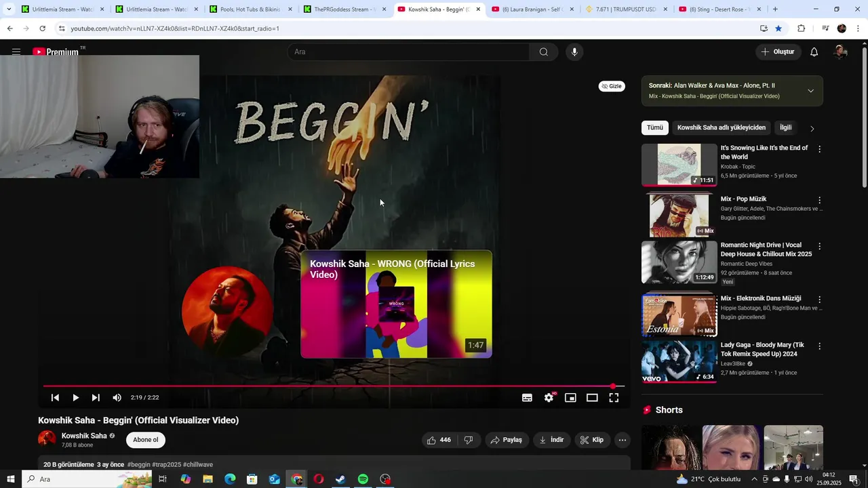Switch to TRUMPUSDT browser tab
868x488 pixels.
[x=626, y=9]
